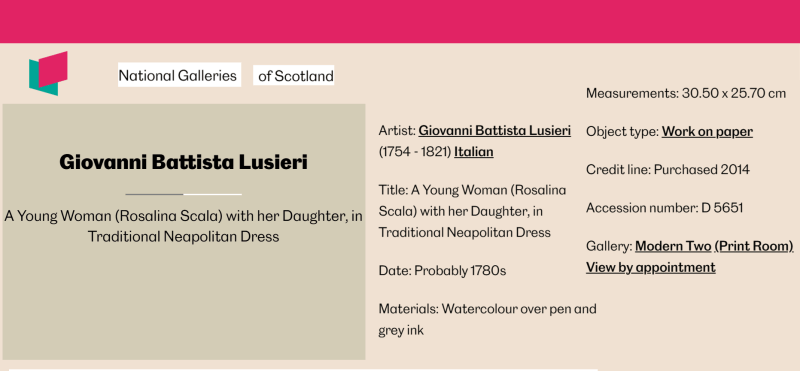Viewport: 800px width, 371px height.
Task: Click the National Galleries pink and teal logo icon
Action: [x=48, y=73]
